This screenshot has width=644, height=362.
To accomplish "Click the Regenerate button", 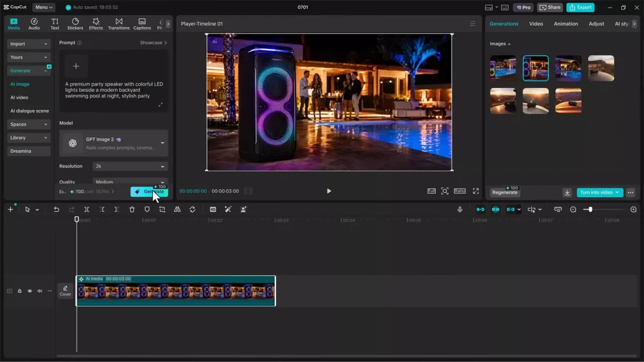I will coord(505,192).
